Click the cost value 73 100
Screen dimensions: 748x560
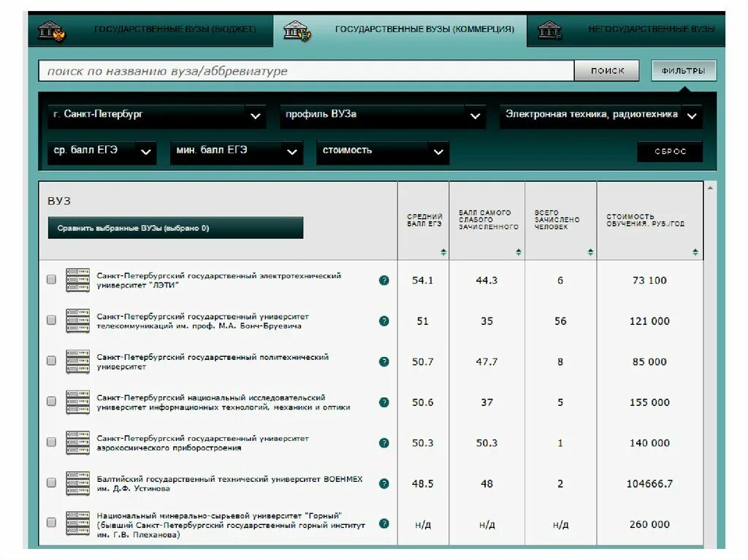[649, 280]
